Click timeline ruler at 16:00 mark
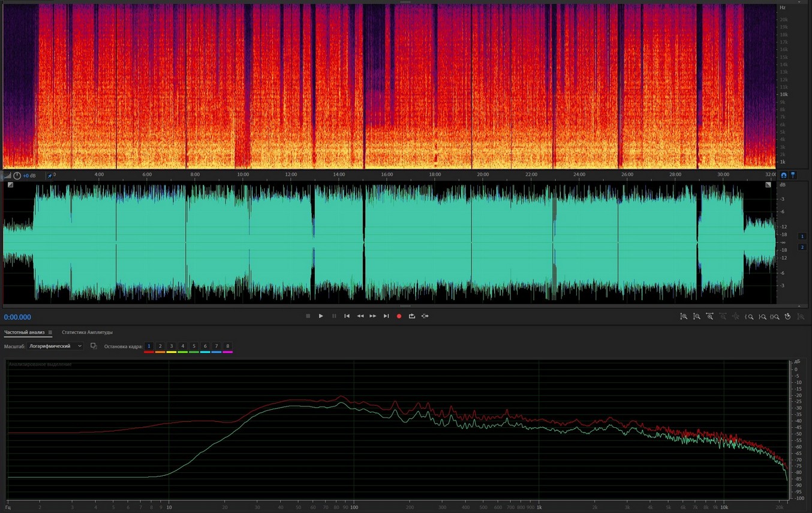This screenshot has height=513, width=812. [x=387, y=175]
